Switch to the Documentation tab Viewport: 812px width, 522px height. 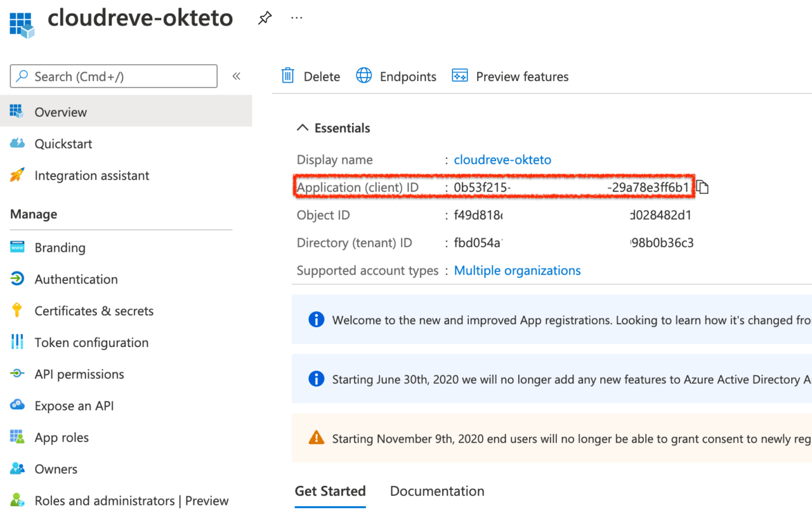(x=437, y=491)
